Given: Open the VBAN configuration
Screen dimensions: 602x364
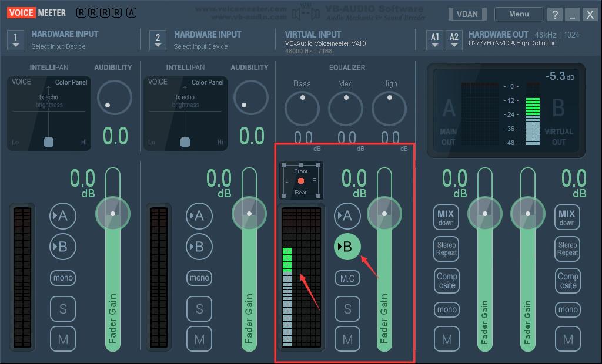Looking at the screenshot, I should tap(467, 14).
